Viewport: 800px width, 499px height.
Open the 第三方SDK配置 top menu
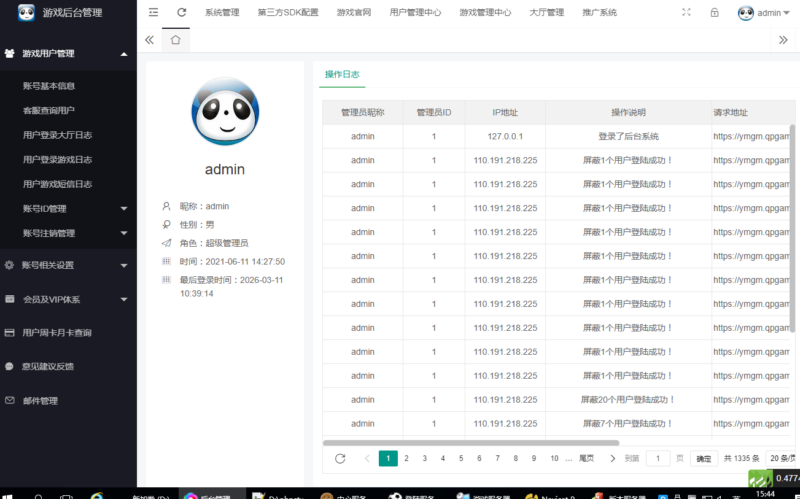(x=288, y=12)
